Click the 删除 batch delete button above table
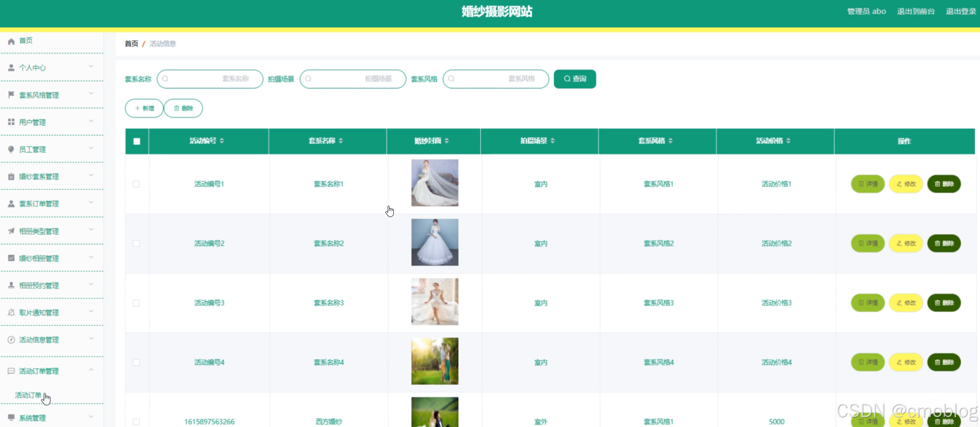 pos(183,108)
